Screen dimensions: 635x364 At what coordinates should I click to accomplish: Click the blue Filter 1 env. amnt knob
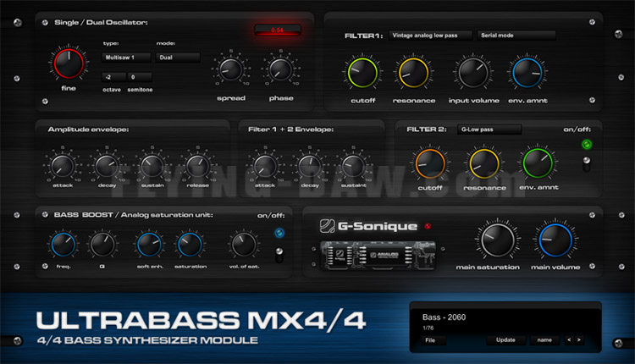click(x=527, y=73)
